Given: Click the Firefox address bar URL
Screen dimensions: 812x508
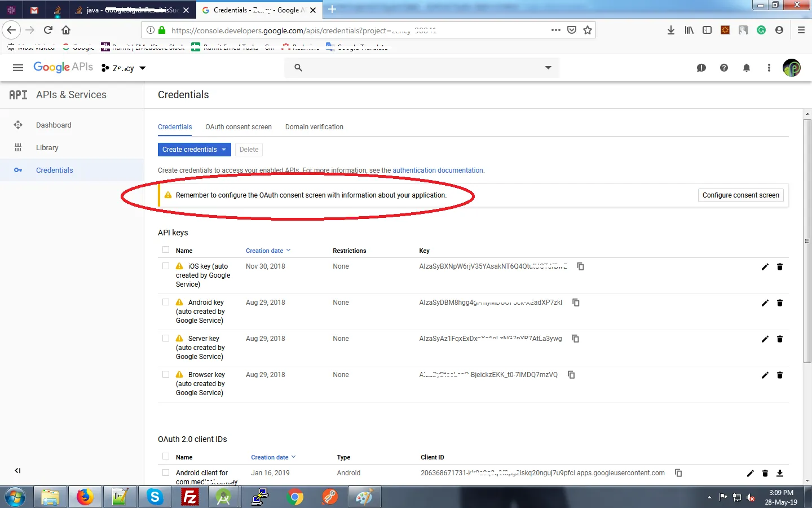Looking at the screenshot, I should pos(303,30).
